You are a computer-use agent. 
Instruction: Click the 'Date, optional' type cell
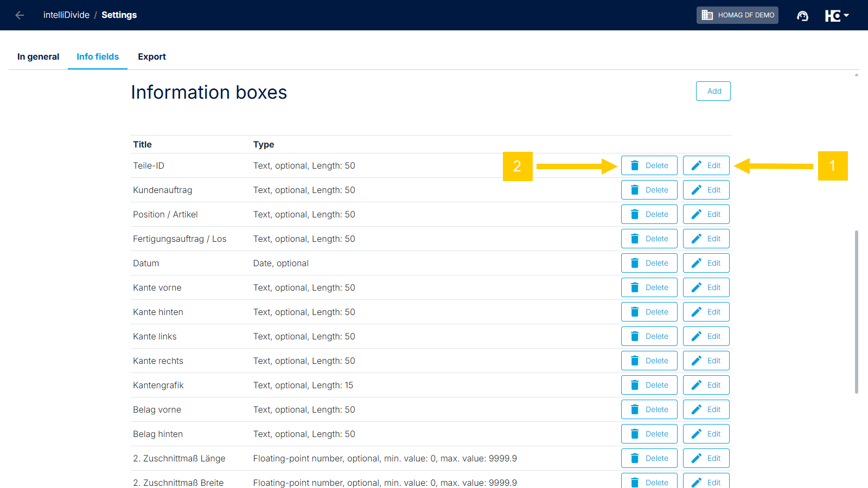click(280, 263)
